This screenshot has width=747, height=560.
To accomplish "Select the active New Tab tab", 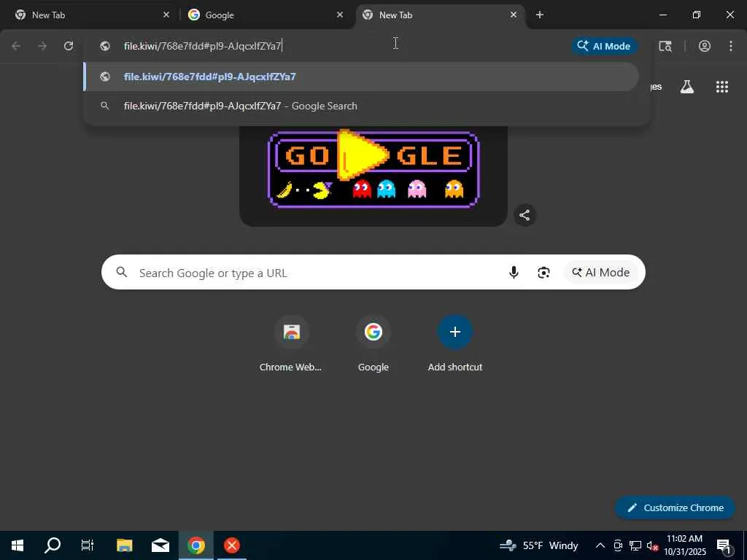I will (x=438, y=15).
